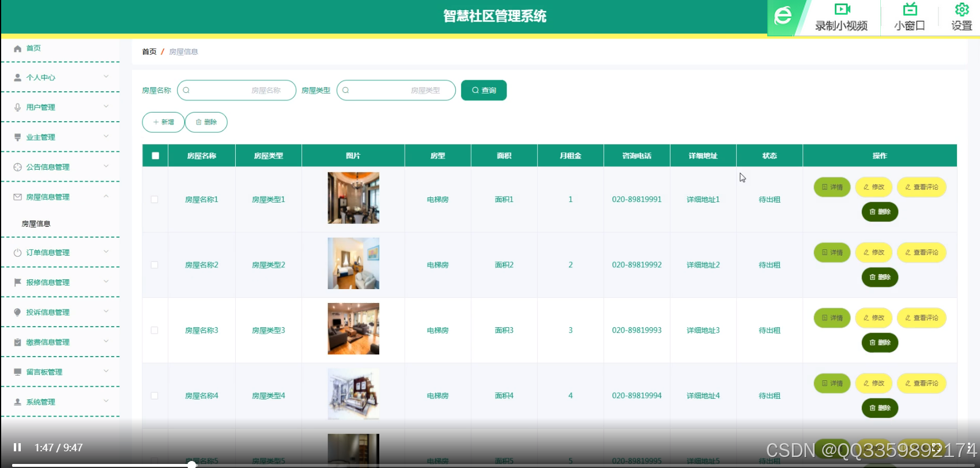Expand the 公告信息管理 menu chevron
Screen dimensions: 980x468
(106, 167)
